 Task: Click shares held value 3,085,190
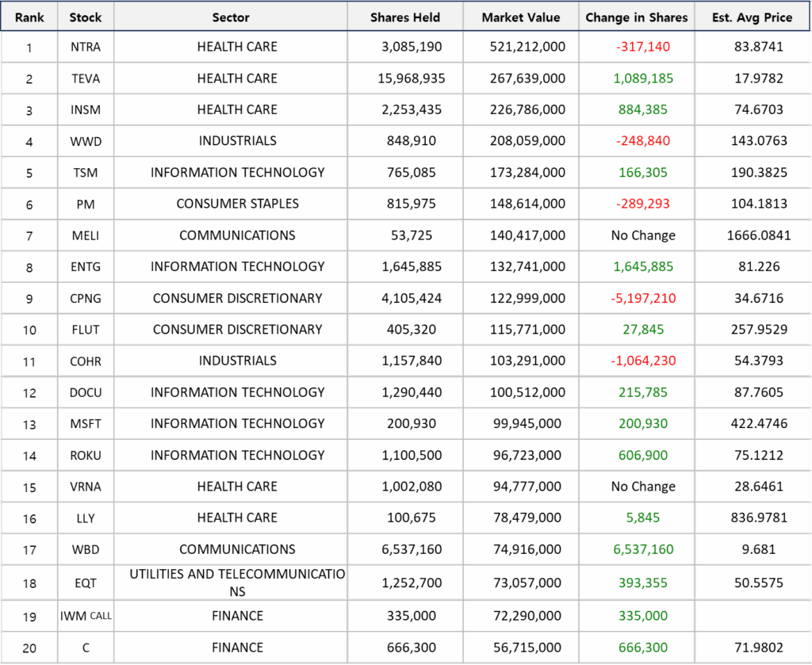(x=412, y=47)
